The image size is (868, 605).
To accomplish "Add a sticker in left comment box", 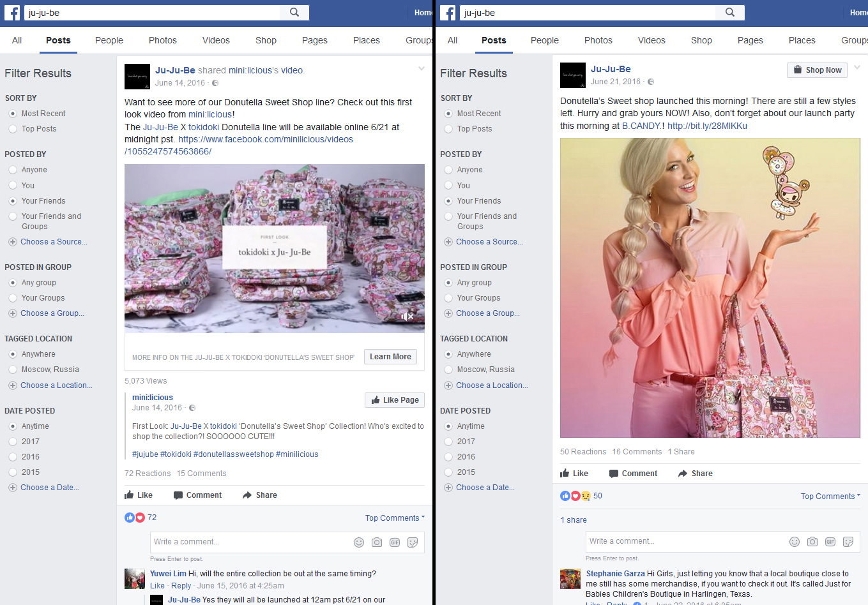I will 413,542.
